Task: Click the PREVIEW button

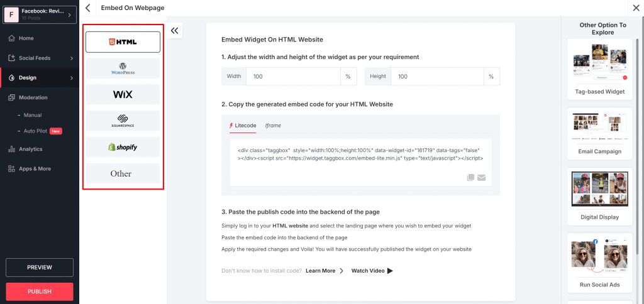Action: coord(40,268)
